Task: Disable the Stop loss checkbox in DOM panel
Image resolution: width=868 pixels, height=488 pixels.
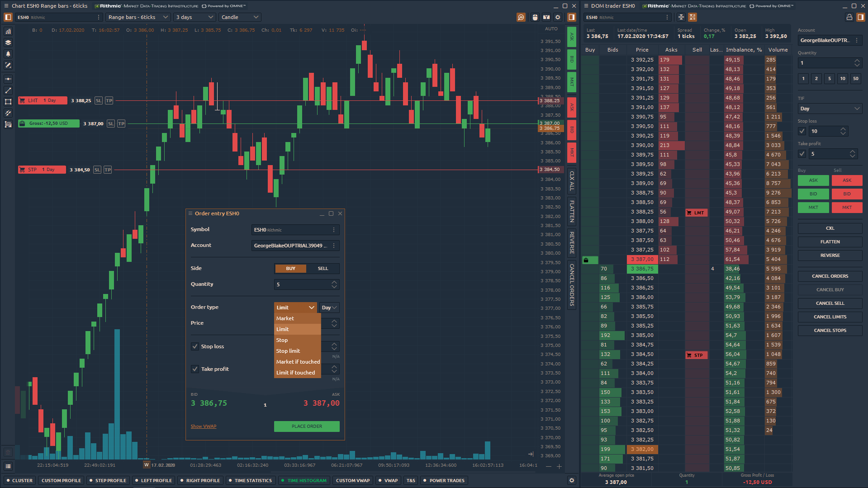Action: click(x=802, y=131)
